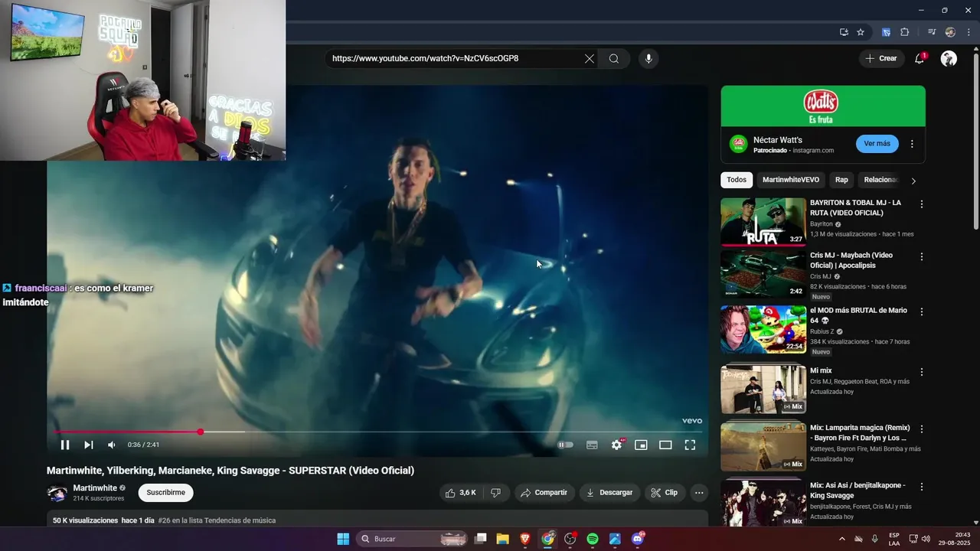The height and width of the screenshot is (551, 980).
Task: Open the YouTube notifications bell
Action: pyautogui.click(x=920, y=59)
